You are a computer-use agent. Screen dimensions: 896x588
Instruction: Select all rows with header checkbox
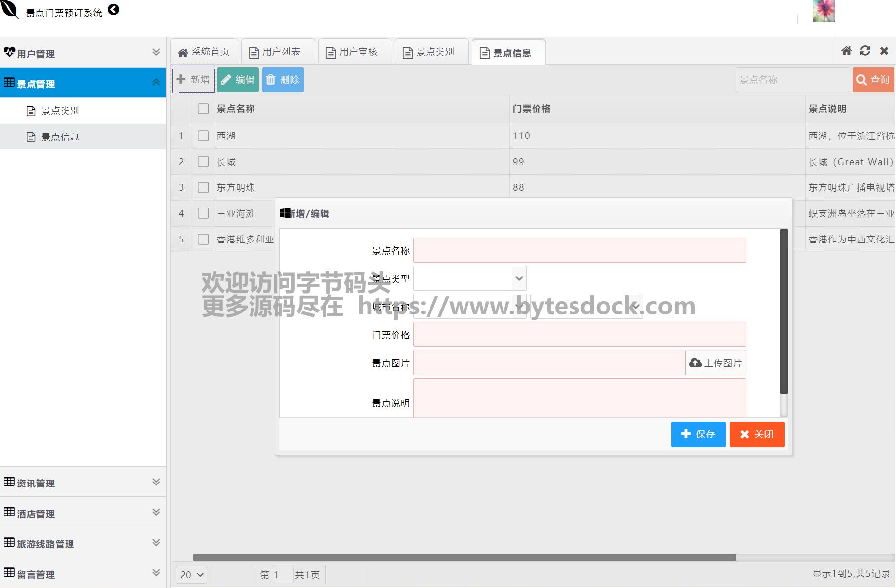click(203, 109)
